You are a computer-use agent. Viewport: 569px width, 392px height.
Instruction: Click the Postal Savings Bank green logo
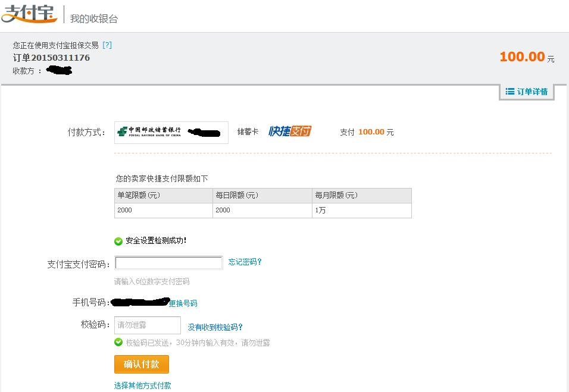122,131
